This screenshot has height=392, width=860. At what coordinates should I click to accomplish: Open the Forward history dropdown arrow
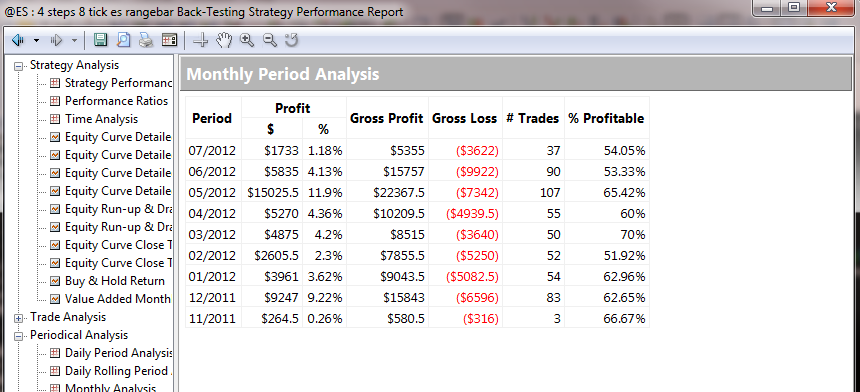pos(75,41)
